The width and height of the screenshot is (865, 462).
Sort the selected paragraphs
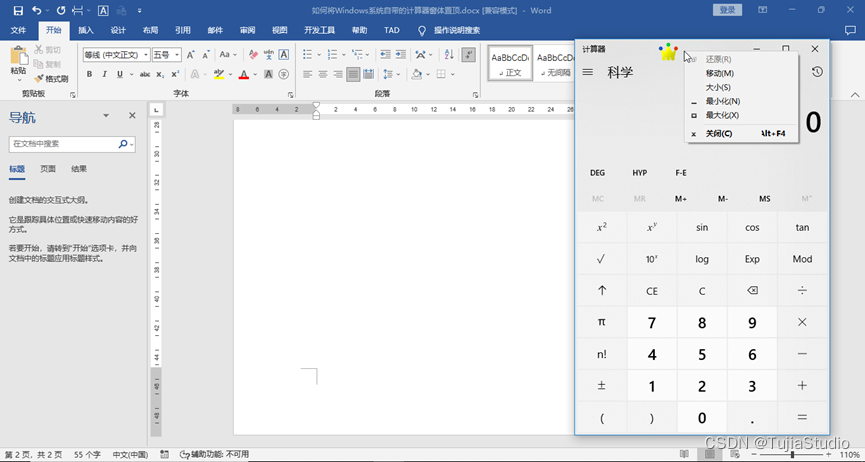pyautogui.click(x=449, y=55)
